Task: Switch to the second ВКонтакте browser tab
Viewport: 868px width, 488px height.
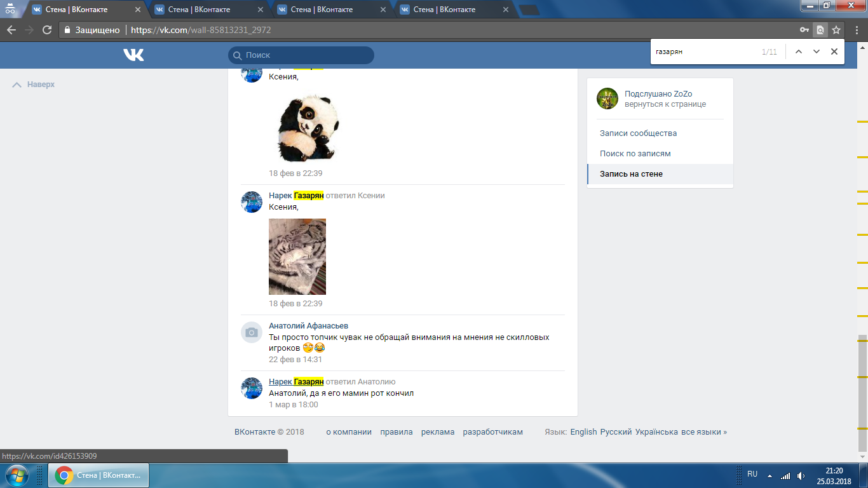Action: pos(199,10)
